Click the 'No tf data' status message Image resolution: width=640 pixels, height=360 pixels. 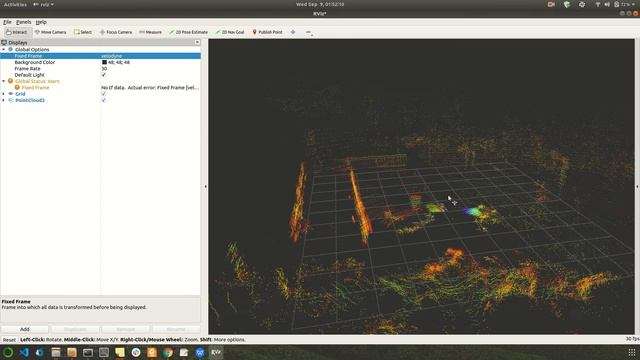tap(150, 87)
